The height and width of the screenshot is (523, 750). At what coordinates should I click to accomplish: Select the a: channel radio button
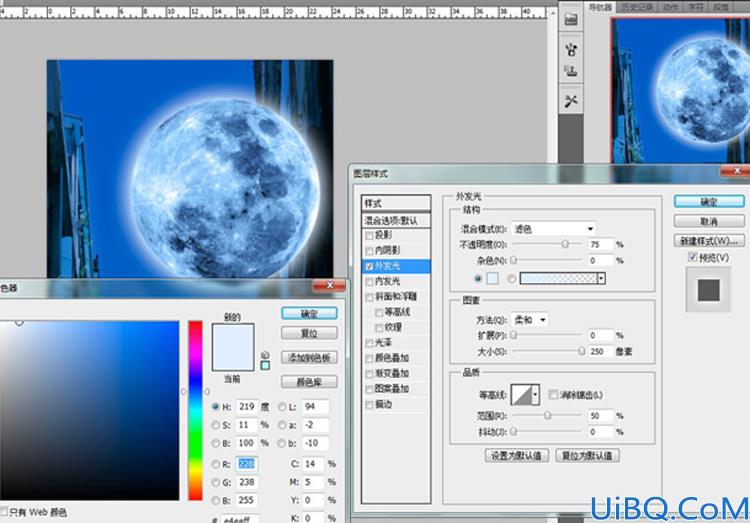click(282, 425)
